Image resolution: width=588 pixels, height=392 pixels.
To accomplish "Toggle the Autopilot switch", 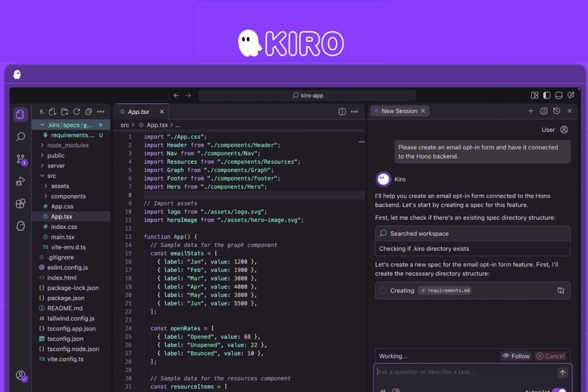I will click(x=559, y=391).
